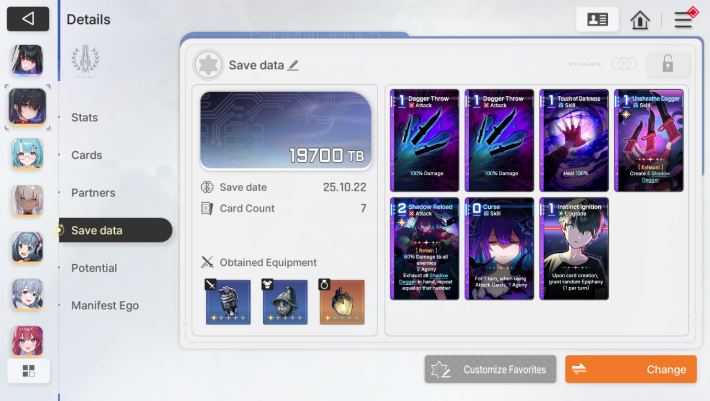The height and width of the screenshot is (401, 710).
Task: Open the Partners section
Action: click(x=93, y=193)
